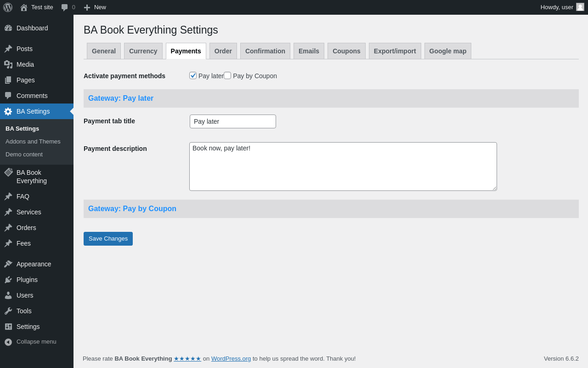588x368 pixels.
Task: Click the Posts pin icon
Action: (x=8, y=49)
